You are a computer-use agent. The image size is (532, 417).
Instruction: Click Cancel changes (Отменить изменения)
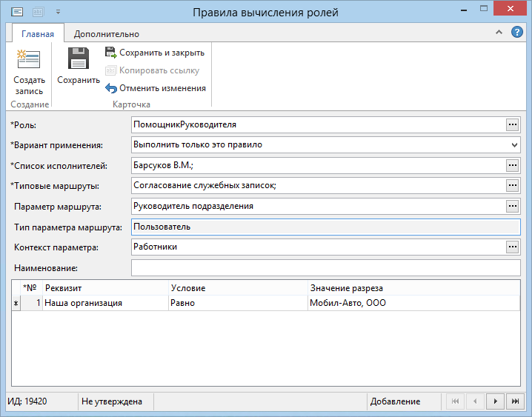(155, 88)
